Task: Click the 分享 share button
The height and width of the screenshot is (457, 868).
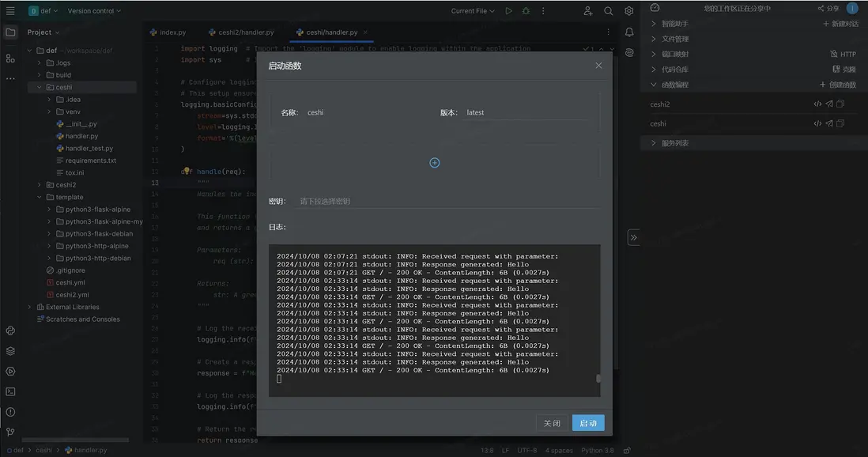Action: coord(828,9)
